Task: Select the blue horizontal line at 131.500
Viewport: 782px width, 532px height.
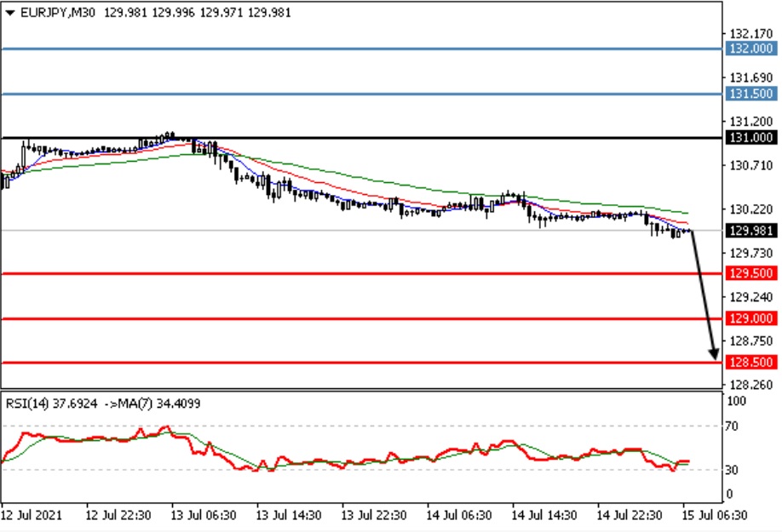Action: pyautogui.click(x=361, y=94)
